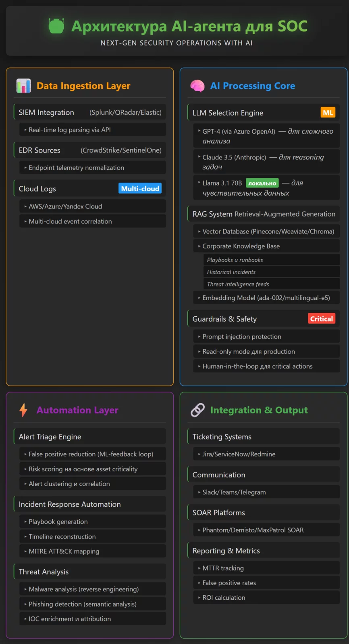349x644 pixels.
Task: Click the bar chart icon of Data Ingestion Layer
Action: (23, 86)
